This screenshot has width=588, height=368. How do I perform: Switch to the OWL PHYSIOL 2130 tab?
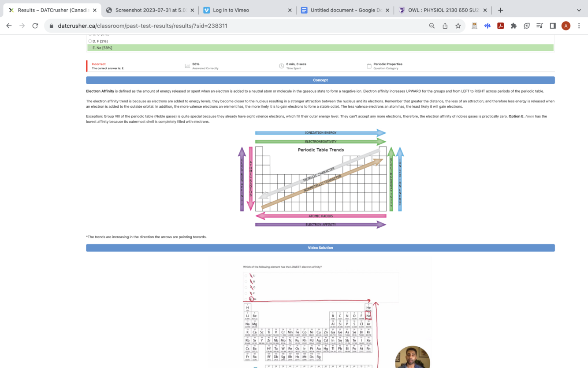coord(442,10)
